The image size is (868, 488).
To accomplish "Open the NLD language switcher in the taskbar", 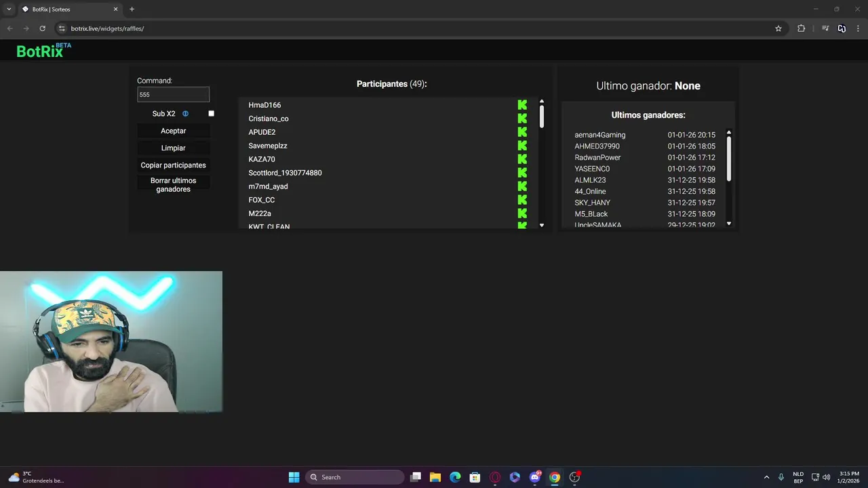I will pos(798,477).
